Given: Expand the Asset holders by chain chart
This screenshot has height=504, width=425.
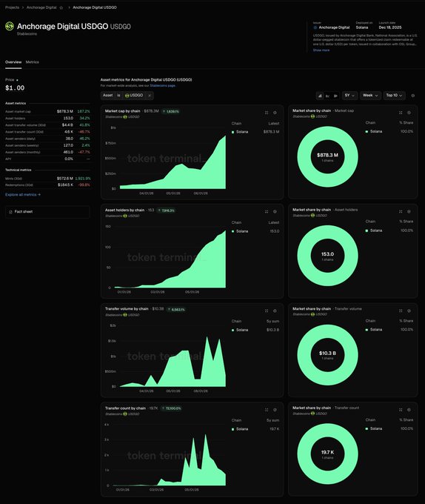Looking at the screenshot, I should [x=267, y=211].
